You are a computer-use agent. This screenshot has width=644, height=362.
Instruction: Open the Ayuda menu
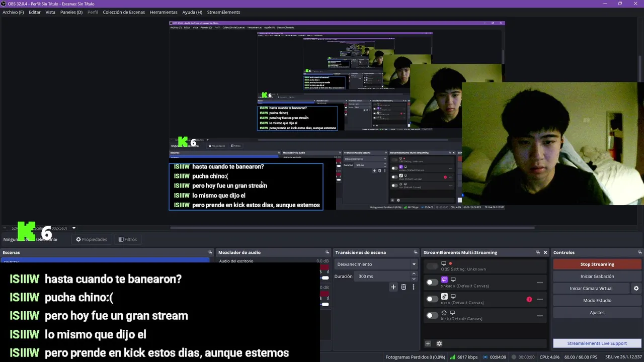coord(192,12)
